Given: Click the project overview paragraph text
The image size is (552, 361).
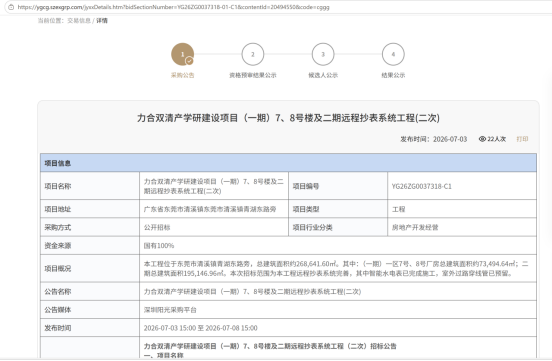Looking at the screenshot, I should [336, 268].
